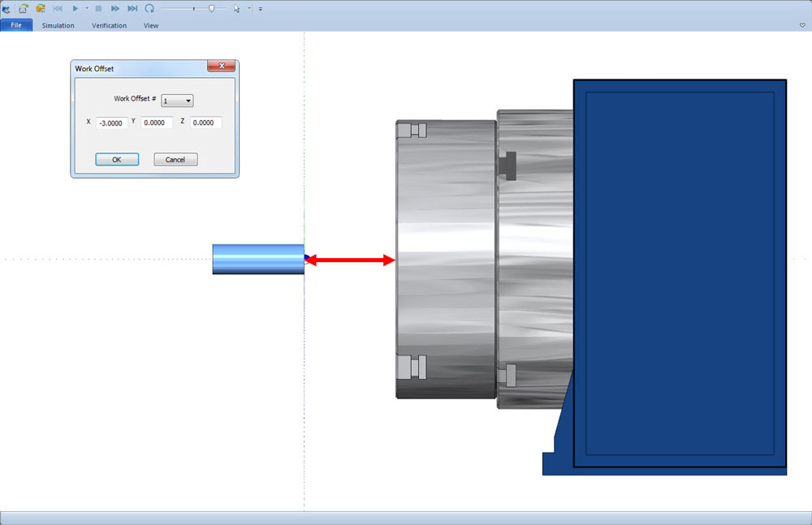Click the Work Offset dialog title text
Screen dimensions: 812x525
(94, 68)
